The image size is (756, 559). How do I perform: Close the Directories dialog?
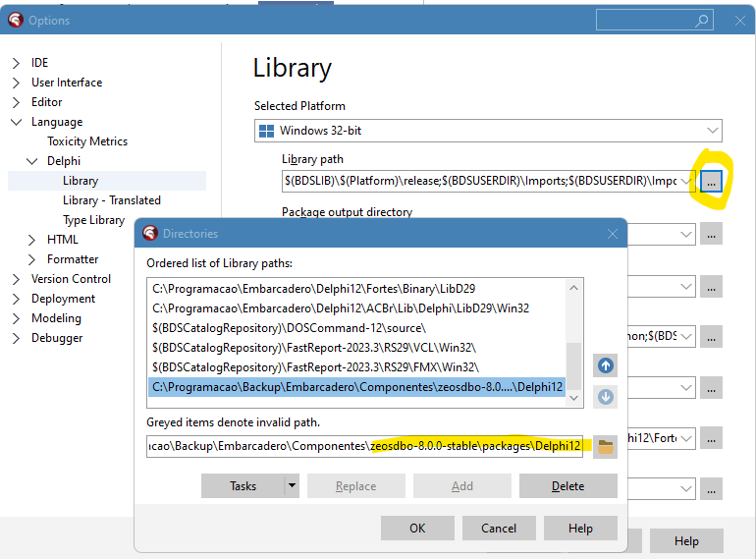pos(613,234)
